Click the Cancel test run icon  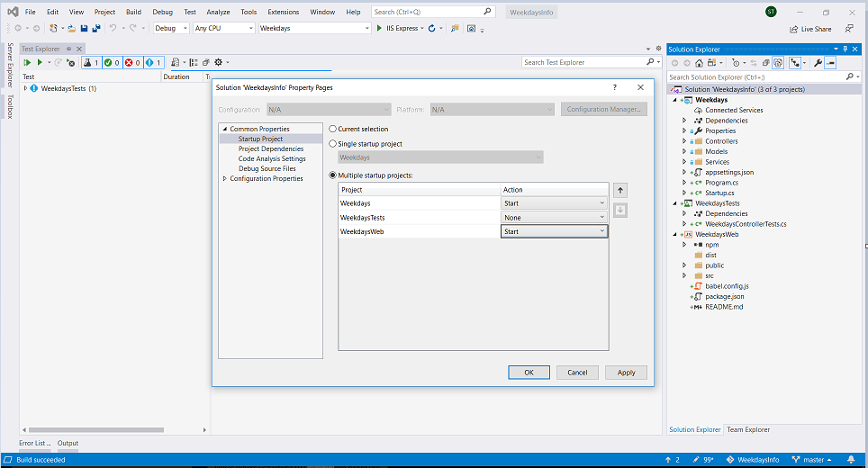70,62
